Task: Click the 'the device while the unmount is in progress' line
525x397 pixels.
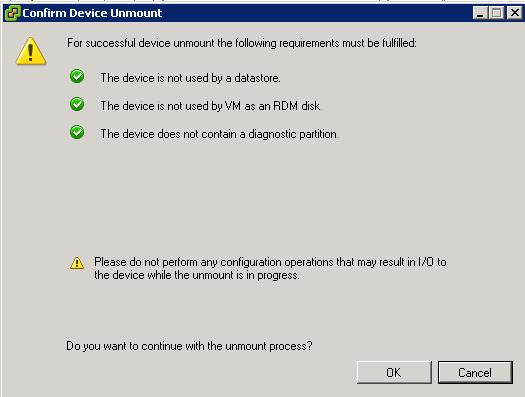Action: 197,275
